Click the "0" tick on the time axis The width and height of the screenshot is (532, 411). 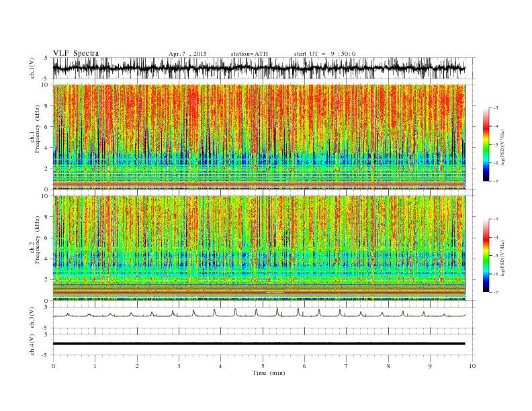point(53,366)
